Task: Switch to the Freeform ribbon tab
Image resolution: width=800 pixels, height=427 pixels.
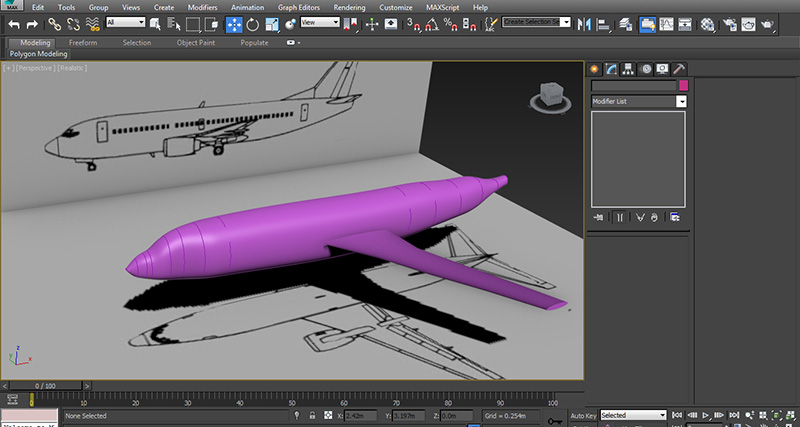Action: (x=83, y=43)
